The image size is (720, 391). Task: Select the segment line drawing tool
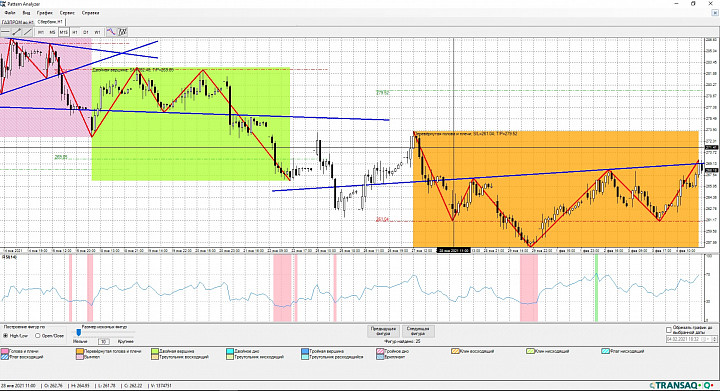[17, 32]
